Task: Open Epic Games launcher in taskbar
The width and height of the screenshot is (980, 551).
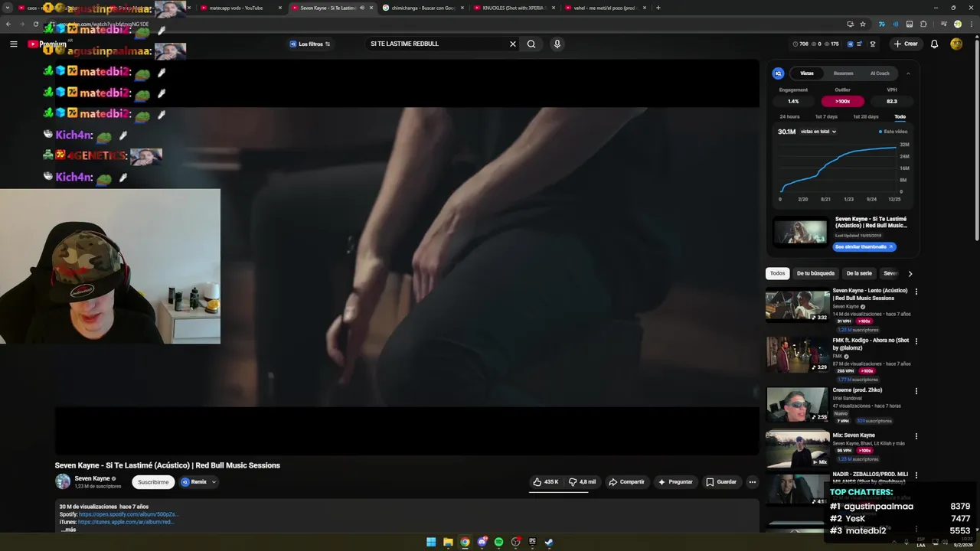Action: [x=532, y=542]
